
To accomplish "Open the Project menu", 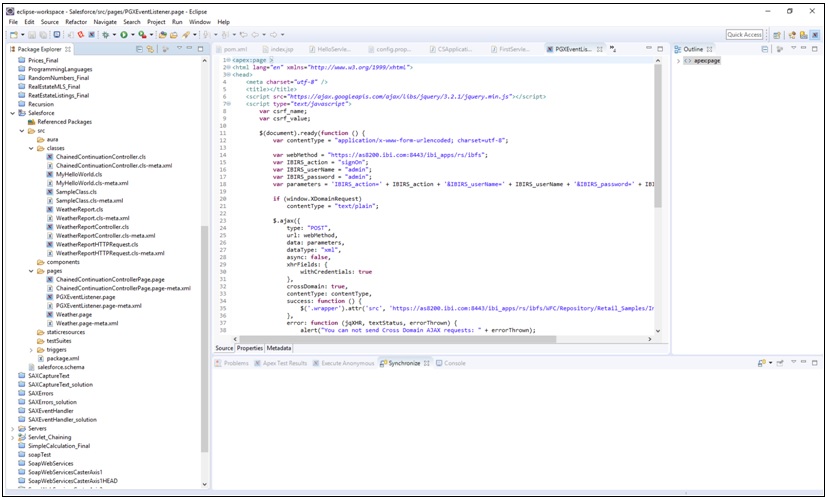I will pos(156,22).
